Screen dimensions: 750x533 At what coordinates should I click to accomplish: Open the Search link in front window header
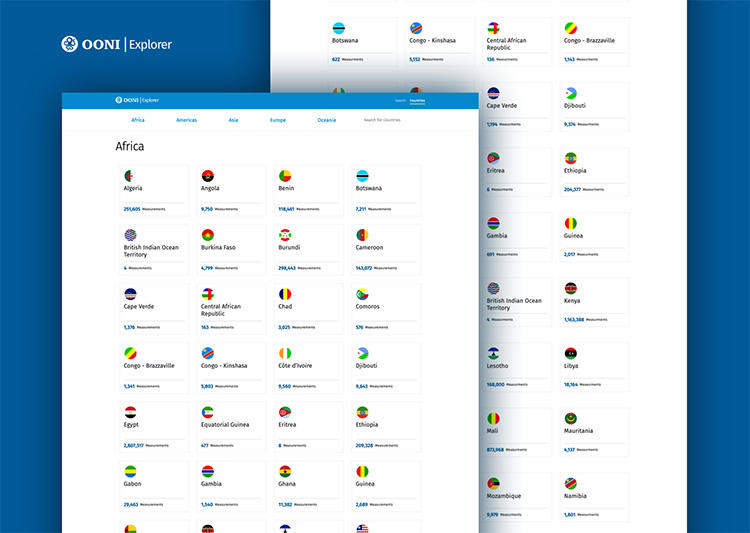tap(400, 100)
